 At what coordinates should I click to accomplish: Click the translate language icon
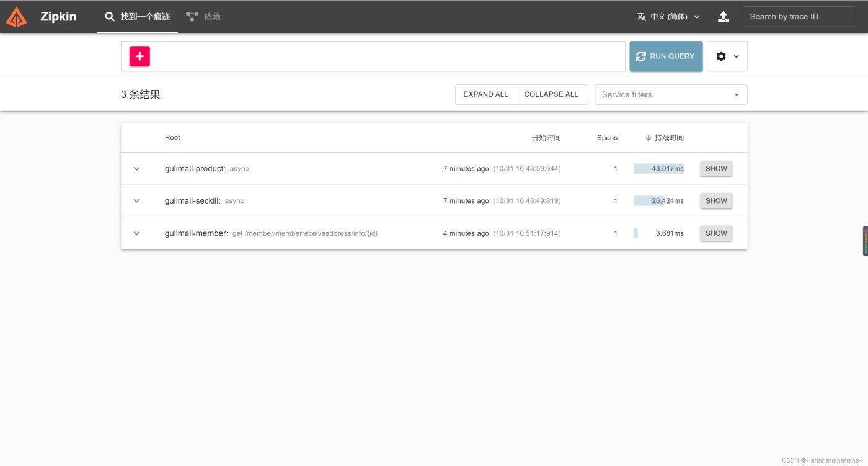click(641, 17)
